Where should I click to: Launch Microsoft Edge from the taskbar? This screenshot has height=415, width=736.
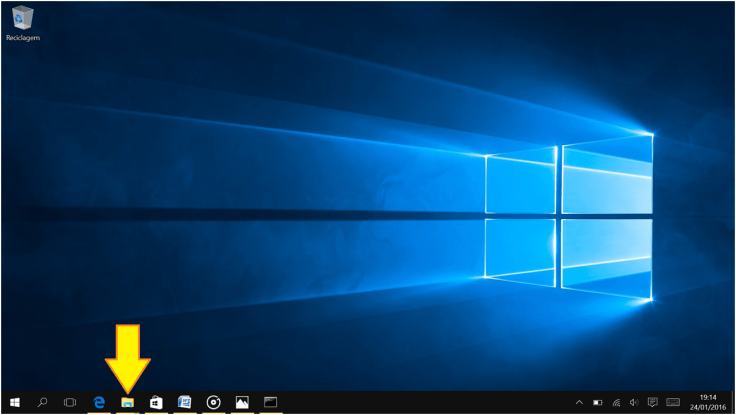(x=99, y=402)
